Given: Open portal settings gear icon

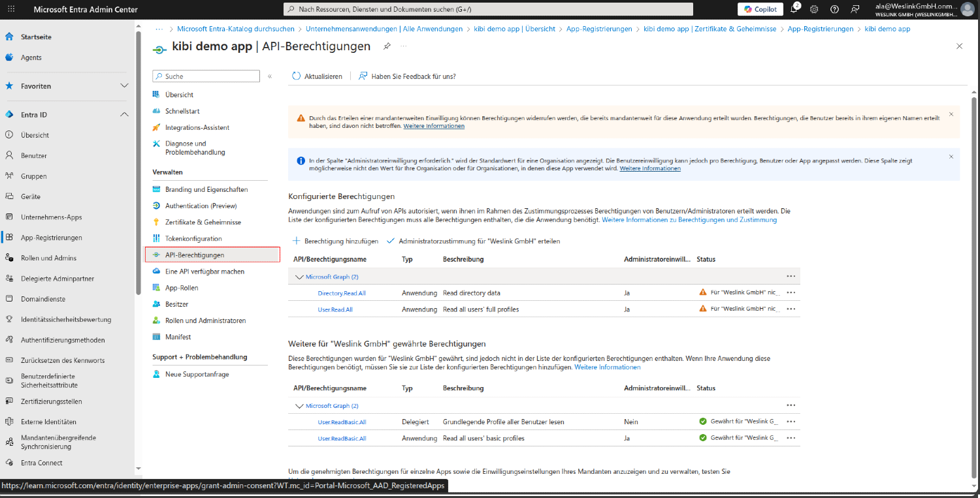Looking at the screenshot, I should 814,9.
